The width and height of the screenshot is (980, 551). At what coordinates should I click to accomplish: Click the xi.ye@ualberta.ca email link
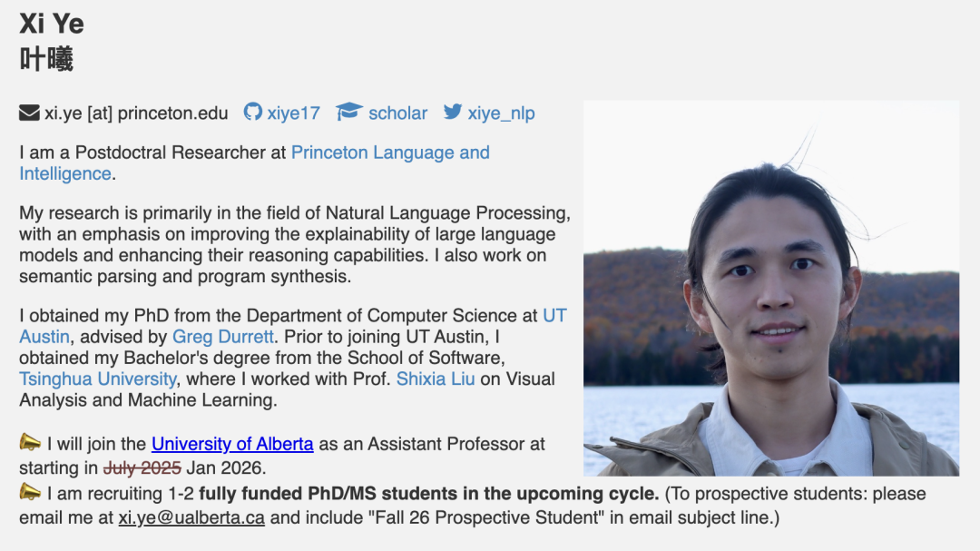coord(191,518)
